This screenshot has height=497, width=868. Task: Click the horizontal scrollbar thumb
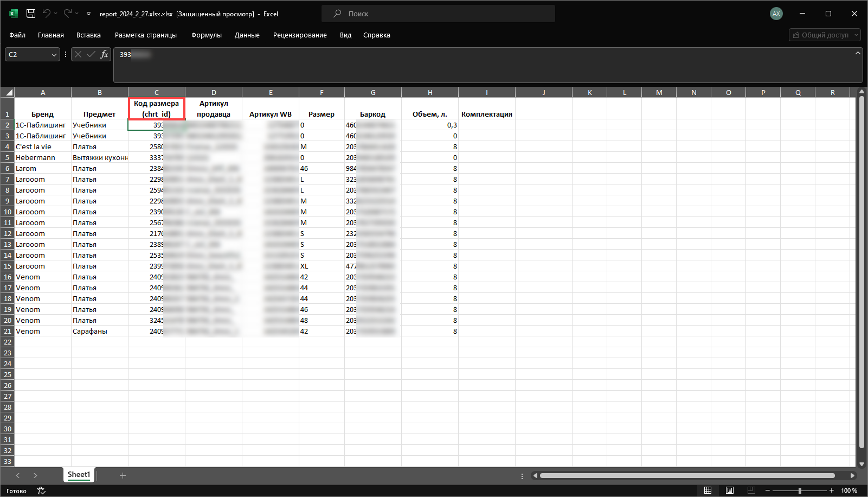pyautogui.click(x=687, y=476)
